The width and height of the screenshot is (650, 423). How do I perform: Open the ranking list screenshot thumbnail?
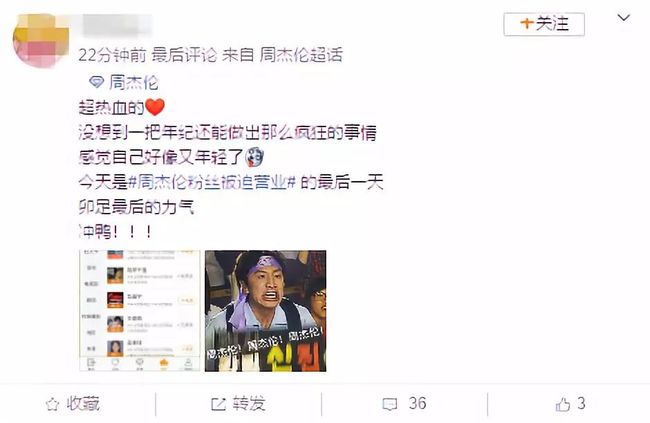click(140, 311)
